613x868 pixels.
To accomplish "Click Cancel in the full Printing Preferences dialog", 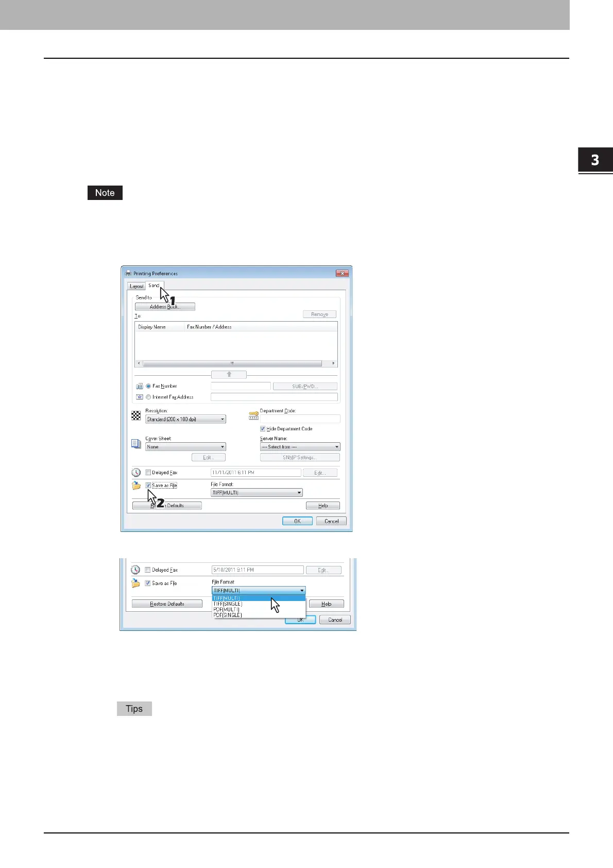I will [331, 521].
